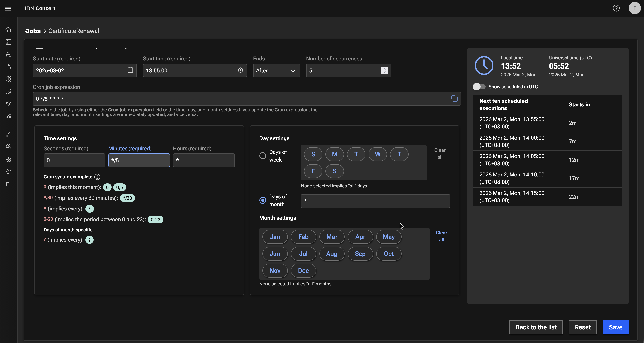Open the user profile avatar
Image resolution: width=644 pixels, height=343 pixels.
click(634, 8)
